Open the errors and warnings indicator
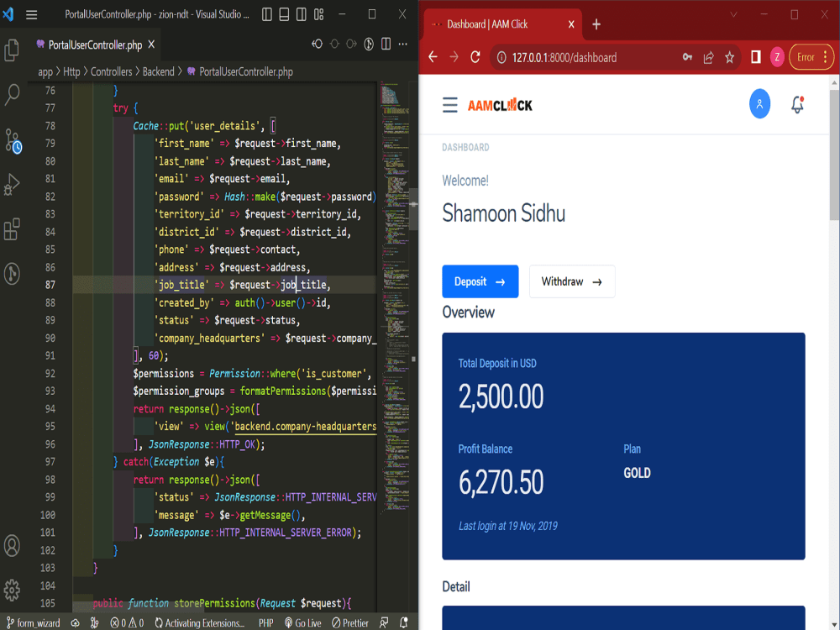Screen dimensions: 840x630 [x=127, y=623]
